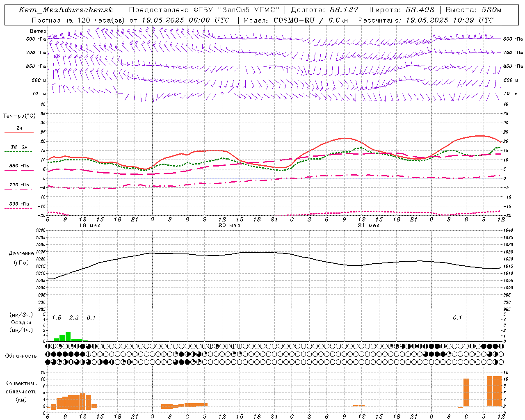
Task: Select the longitude value 88.127
Action: click(x=344, y=10)
